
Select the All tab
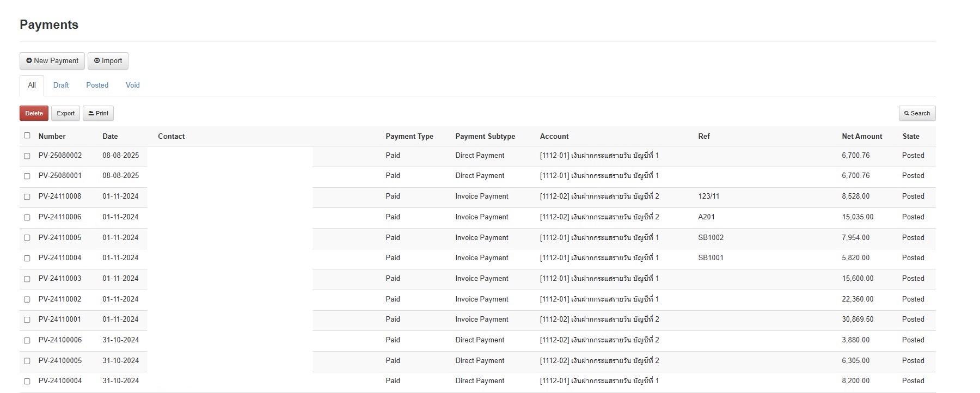pyautogui.click(x=32, y=85)
